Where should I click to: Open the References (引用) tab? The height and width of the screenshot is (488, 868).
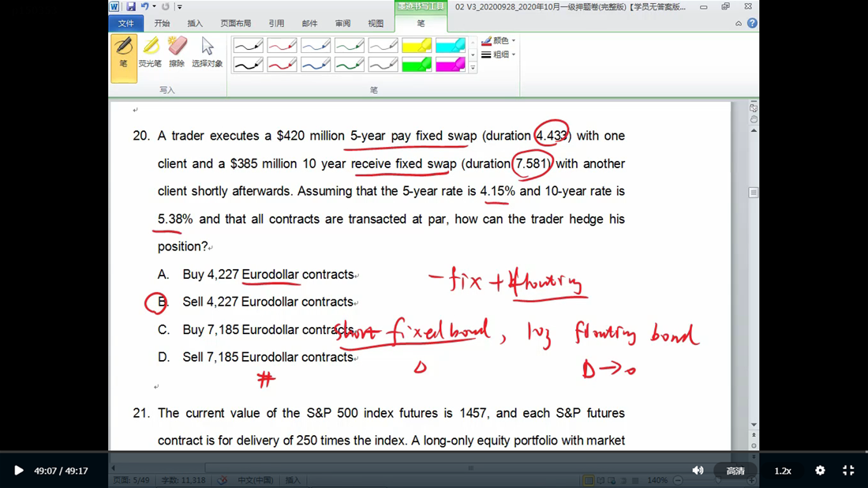coord(276,23)
